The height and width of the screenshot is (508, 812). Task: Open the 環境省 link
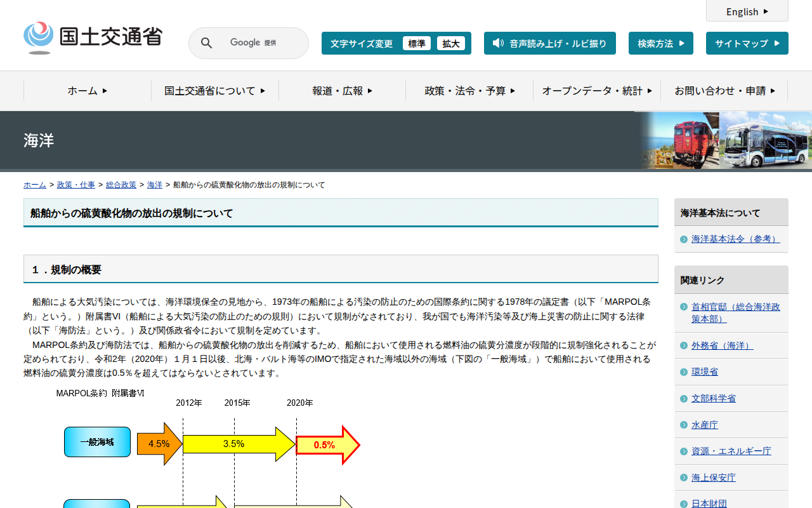click(705, 372)
